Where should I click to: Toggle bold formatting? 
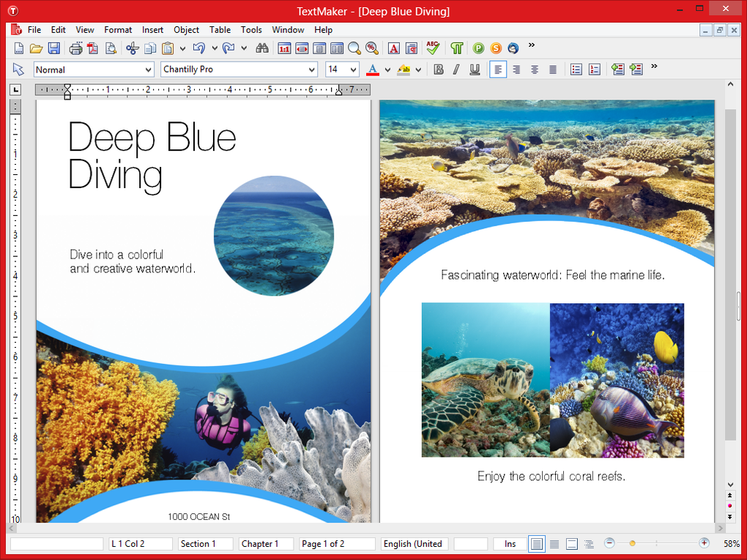(438, 69)
